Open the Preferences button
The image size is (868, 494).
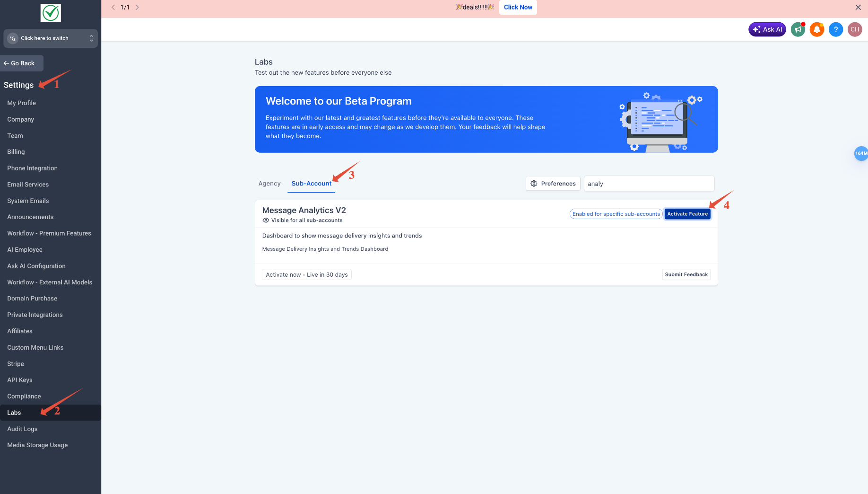(553, 184)
